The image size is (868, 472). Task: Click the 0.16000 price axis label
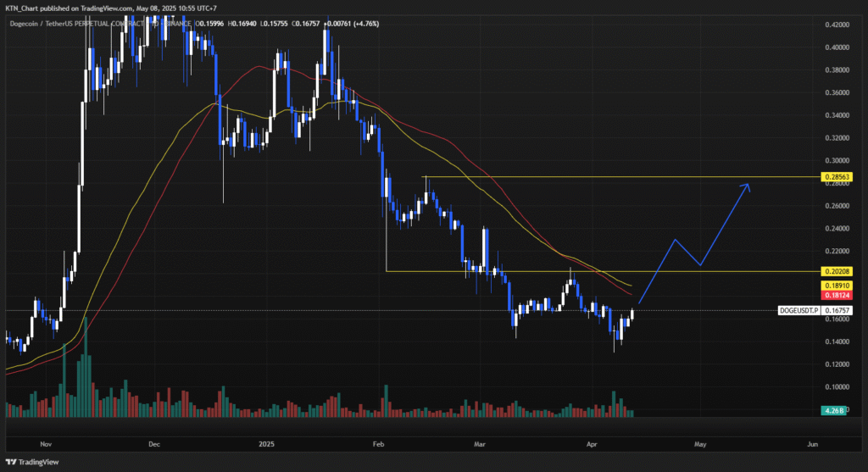(x=837, y=319)
